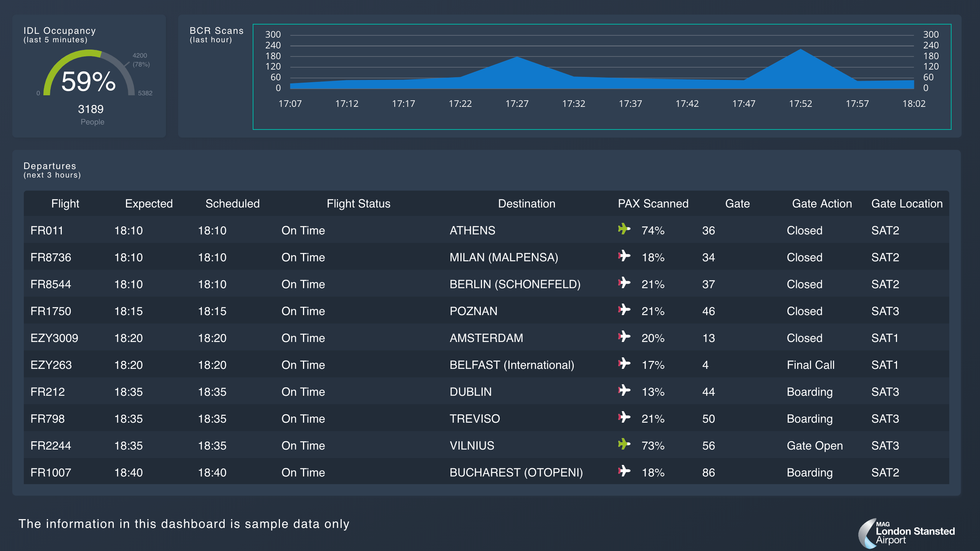Click the plane icon in Dublin row
980x551 pixels.
tap(624, 390)
